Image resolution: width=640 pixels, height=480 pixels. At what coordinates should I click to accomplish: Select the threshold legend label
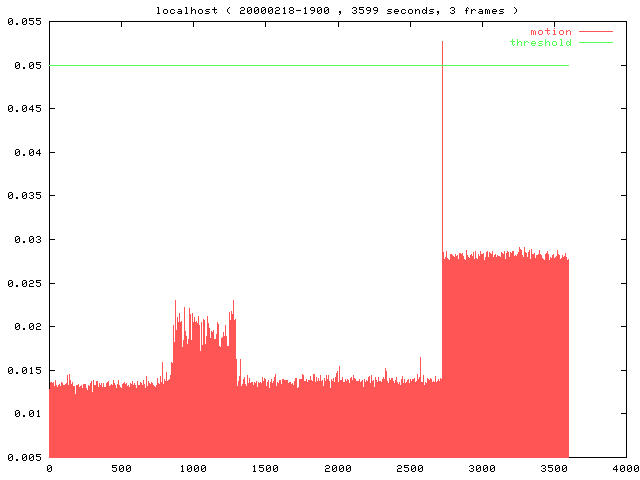[541, 42]
